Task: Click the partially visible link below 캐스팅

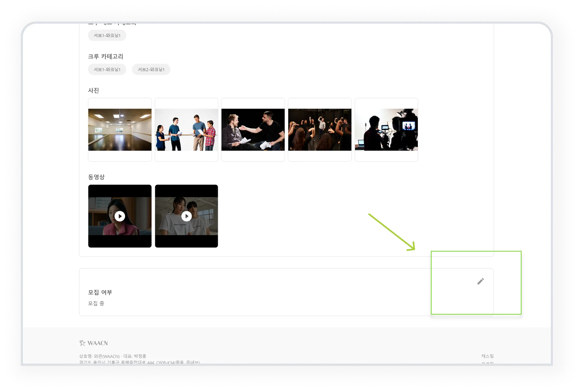Action: tap(487, 363)
